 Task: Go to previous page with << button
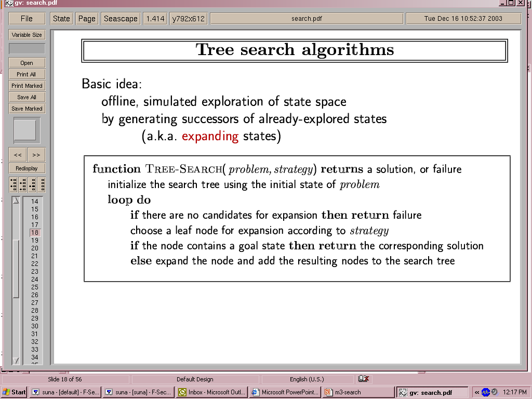coord(18,155)
